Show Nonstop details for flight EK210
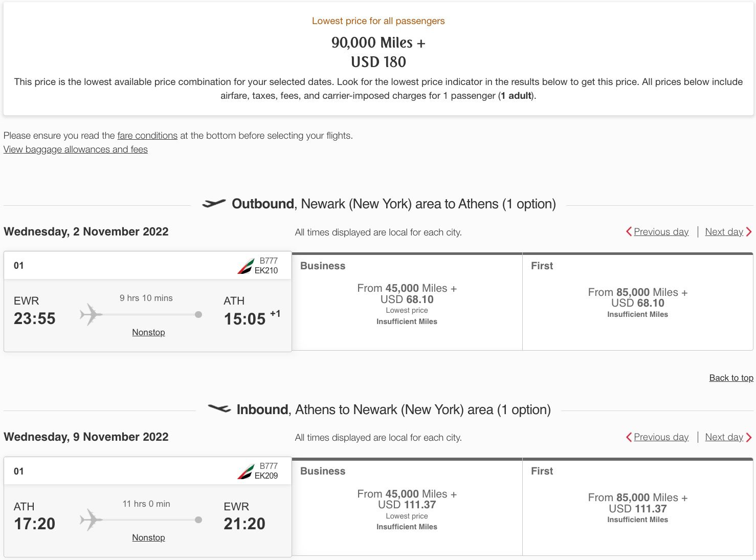The height and width of the screenshot is (560, 756). (148, 332)
